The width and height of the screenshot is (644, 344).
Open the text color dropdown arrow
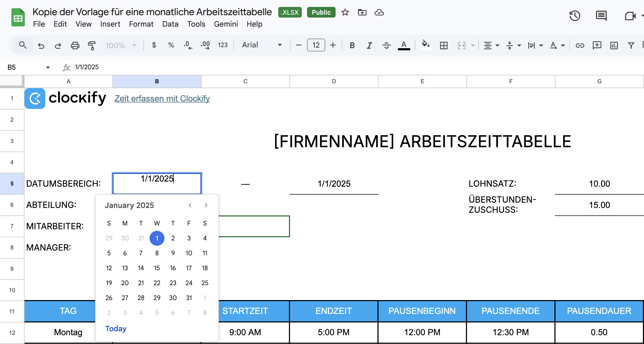click(x=563, y=45)
